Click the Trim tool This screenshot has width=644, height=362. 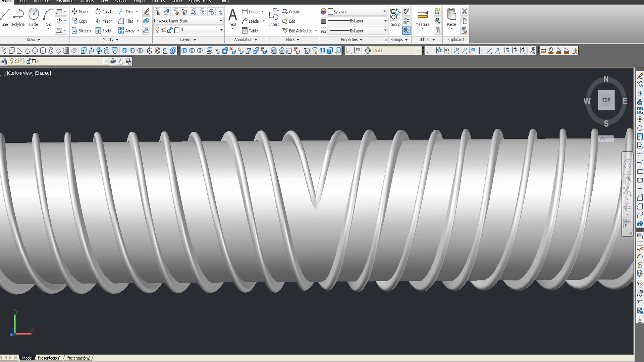pos(126,11)
